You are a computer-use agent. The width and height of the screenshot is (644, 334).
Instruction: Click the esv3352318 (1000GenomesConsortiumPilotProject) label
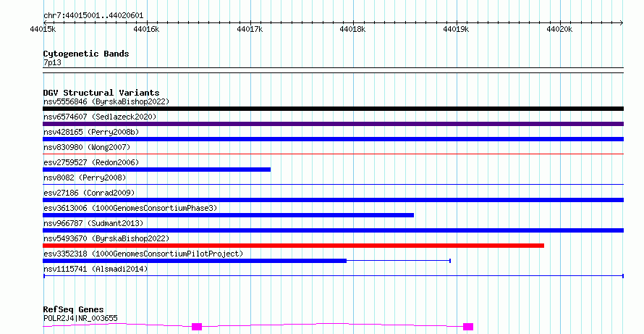pyautogui.click(x=143, y=254)
